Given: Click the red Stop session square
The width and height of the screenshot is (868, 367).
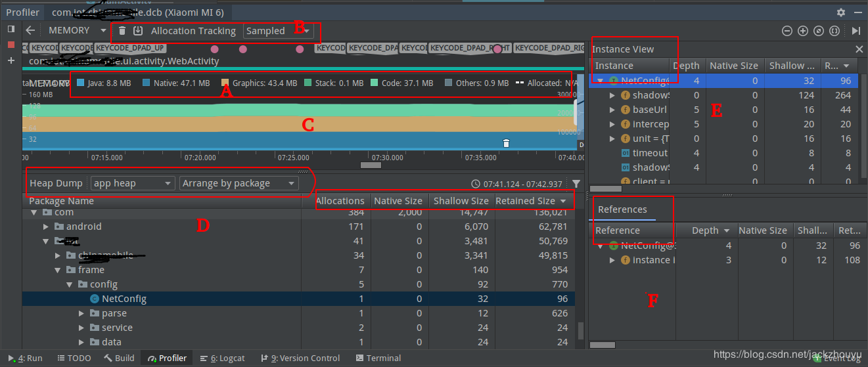Looking at the screenshot, I should pos(11,45).
